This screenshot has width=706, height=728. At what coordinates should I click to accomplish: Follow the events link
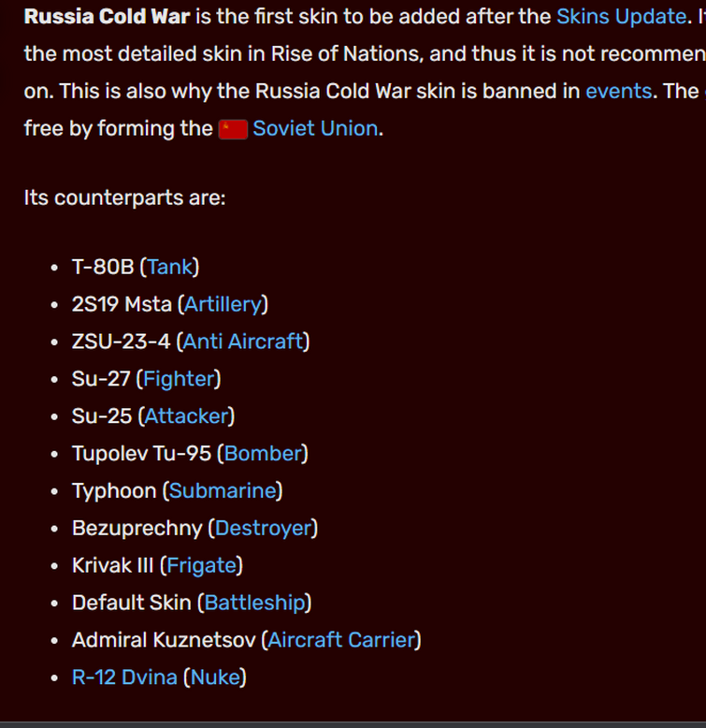pyautogui.click(x=618, y=91)
